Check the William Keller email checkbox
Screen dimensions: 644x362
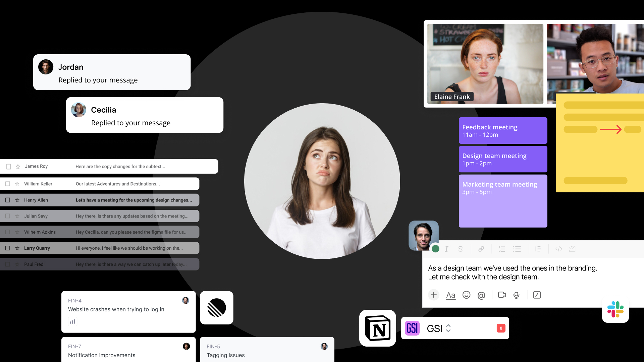click(x=8, y=184)
